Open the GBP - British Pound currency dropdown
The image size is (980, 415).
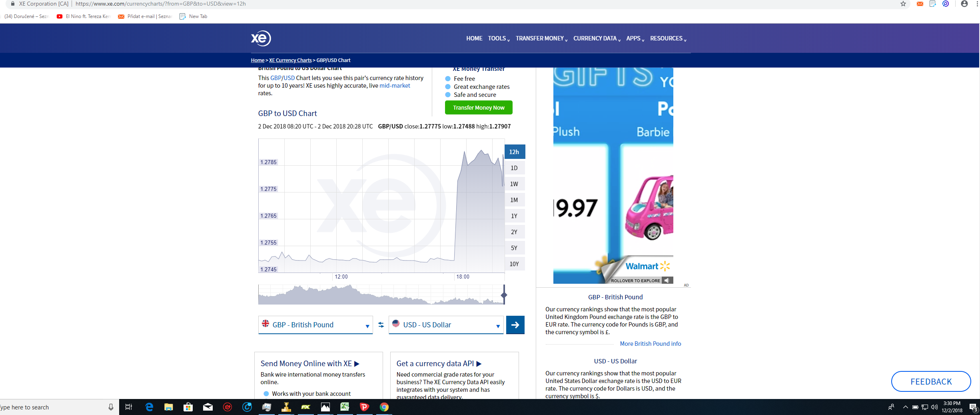(315, 325)
